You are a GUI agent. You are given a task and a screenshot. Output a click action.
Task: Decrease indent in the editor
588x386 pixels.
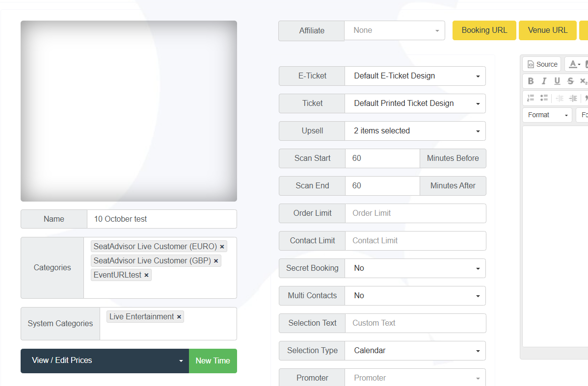tap(560, 98)
